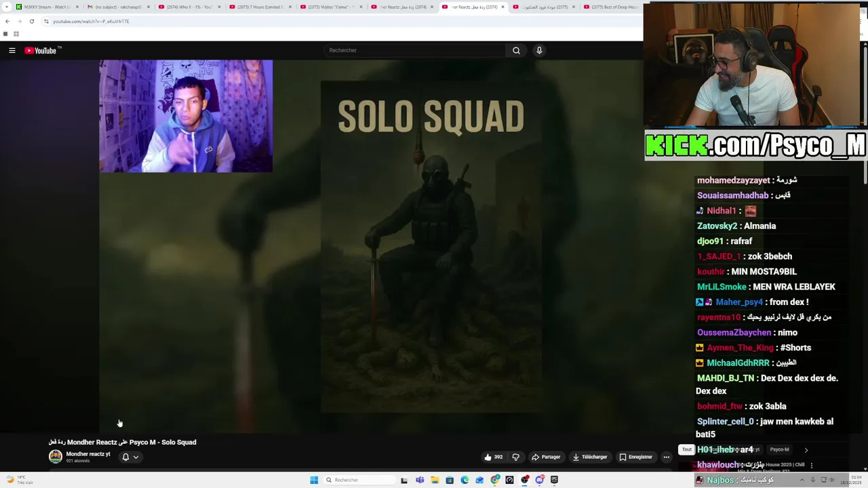Open the taskbar clock and date

point(851,480)
